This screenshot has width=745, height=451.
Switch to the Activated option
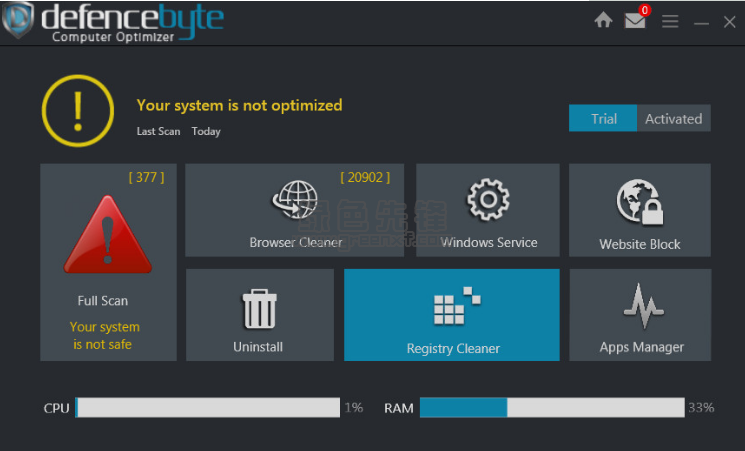673,118
